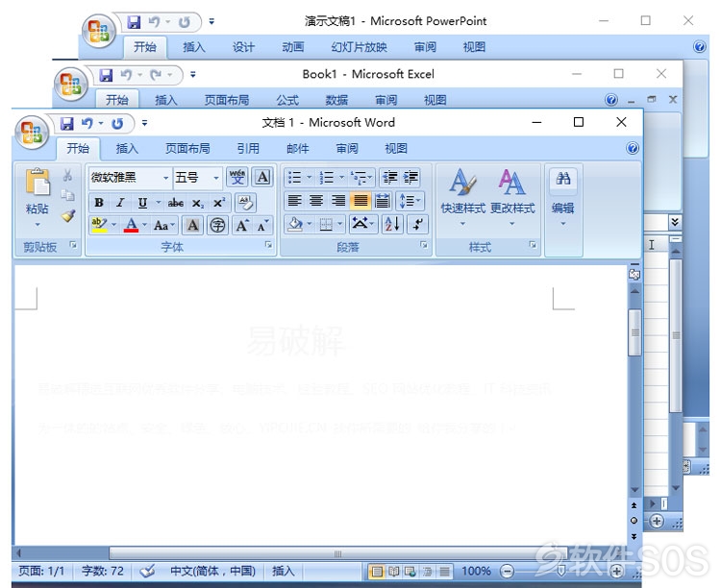
Task: Select Center alignment
Action: tap(316, 201)
